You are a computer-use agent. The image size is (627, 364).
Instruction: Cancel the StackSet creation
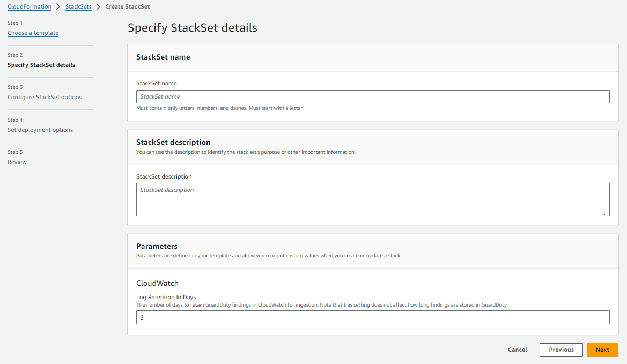coord(517,350)
